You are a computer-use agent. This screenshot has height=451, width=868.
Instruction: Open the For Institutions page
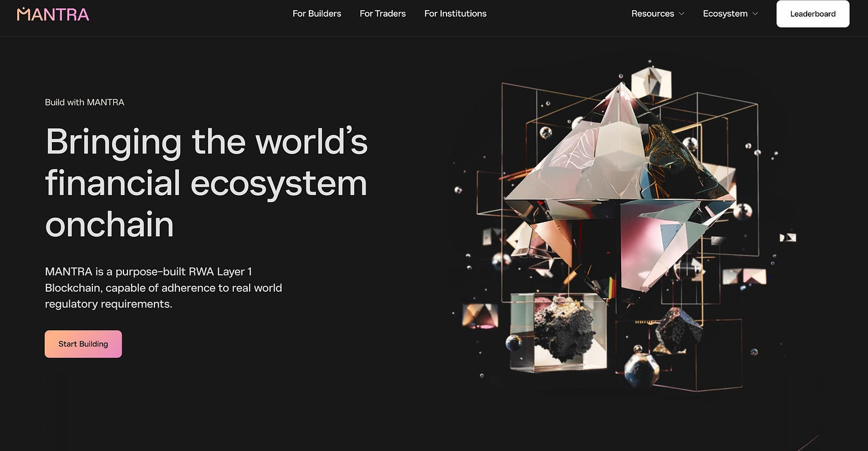point(455,14)
